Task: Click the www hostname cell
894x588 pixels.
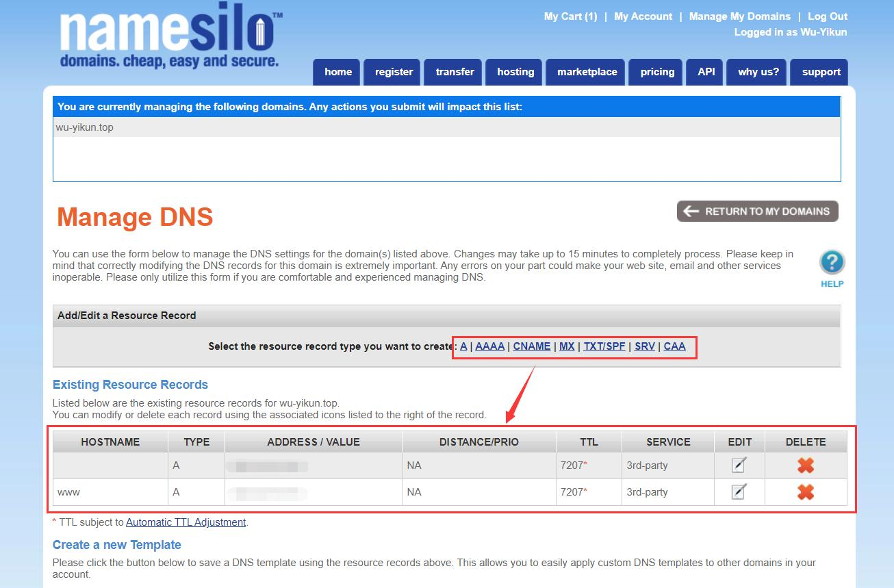Action: (x=110, y=492)
